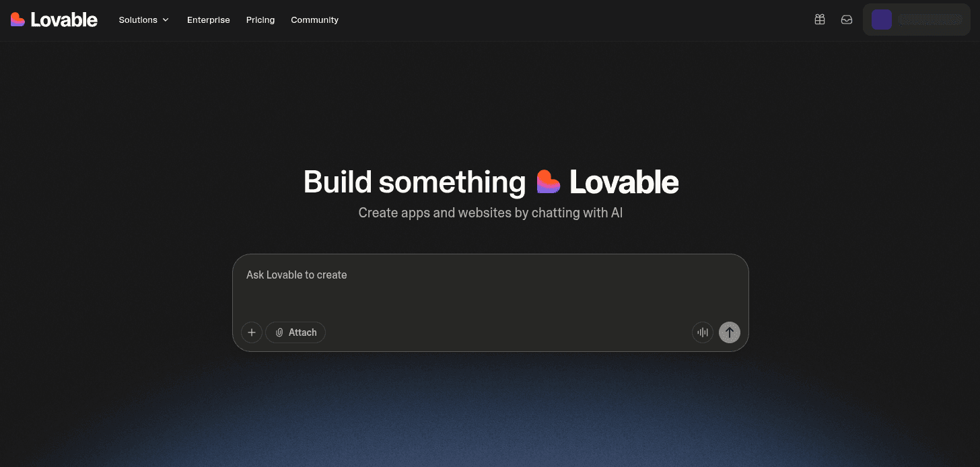Select the paperclip attachment icon
980x467 pixels.
tap(279, 332)
